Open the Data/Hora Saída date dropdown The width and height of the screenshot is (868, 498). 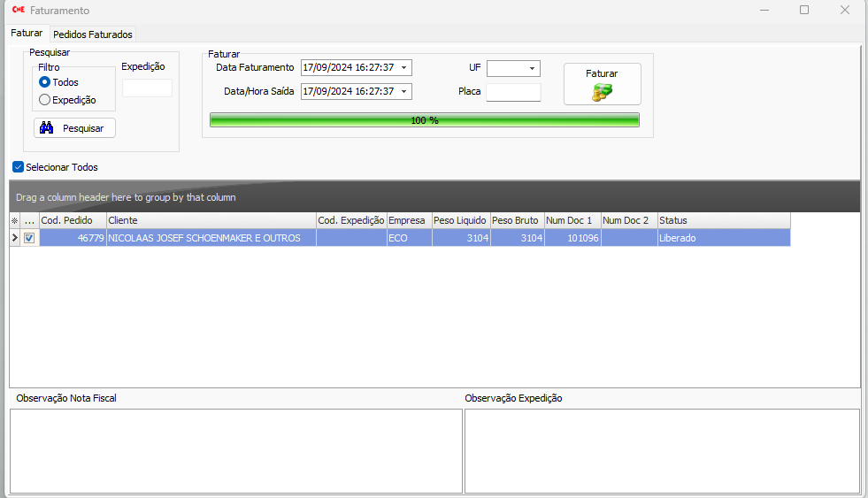click(404, 91)
